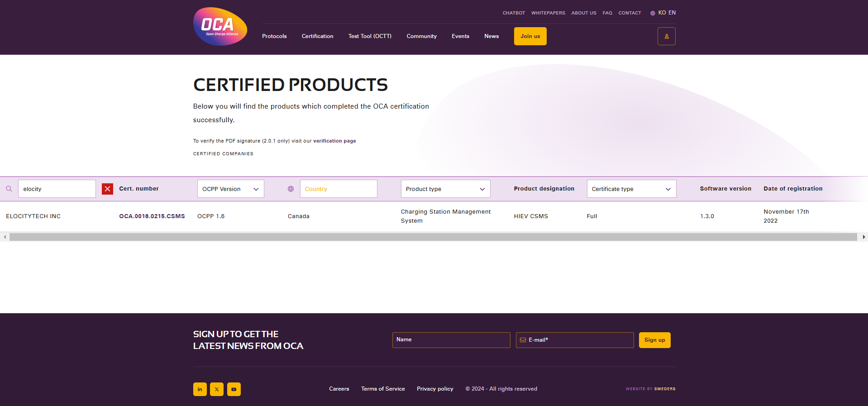Click the globe language icon in header

[653, 13]
